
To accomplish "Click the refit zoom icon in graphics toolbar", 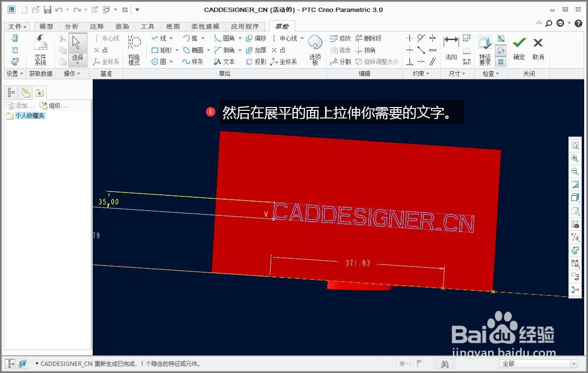I will (575, 146).
